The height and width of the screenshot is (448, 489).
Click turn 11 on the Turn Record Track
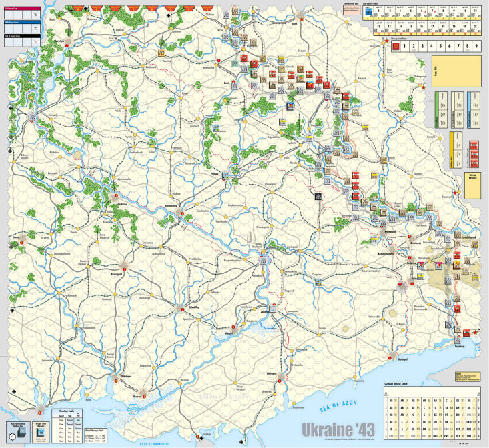coord(475,11)
